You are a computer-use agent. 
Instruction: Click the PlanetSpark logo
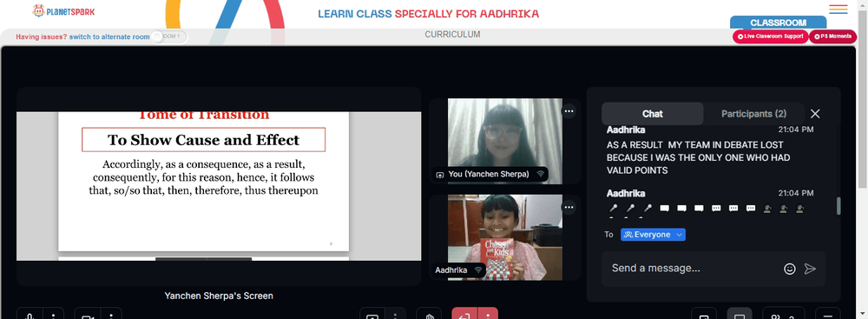(x=63, y=10)
